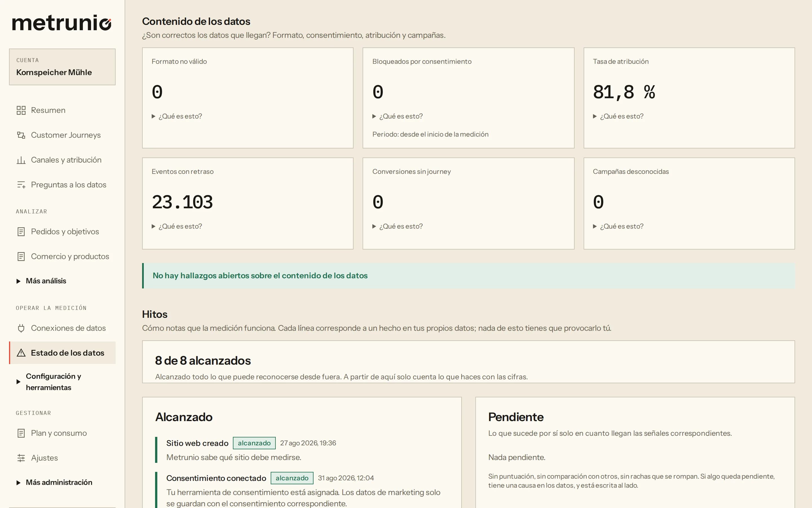Click the '8 de 8 alcanzados' heading

tap(203, 360)
